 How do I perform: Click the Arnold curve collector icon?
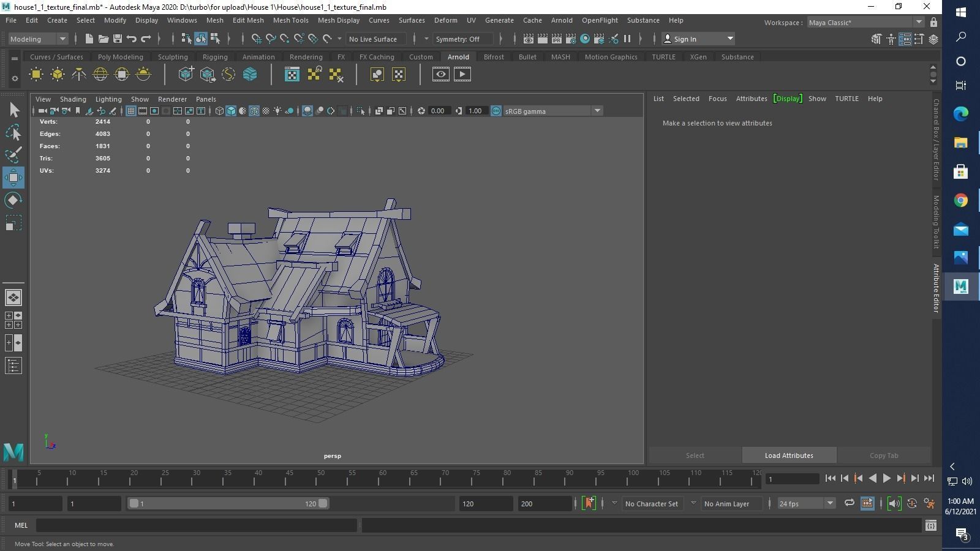click(x=228, y=75)
